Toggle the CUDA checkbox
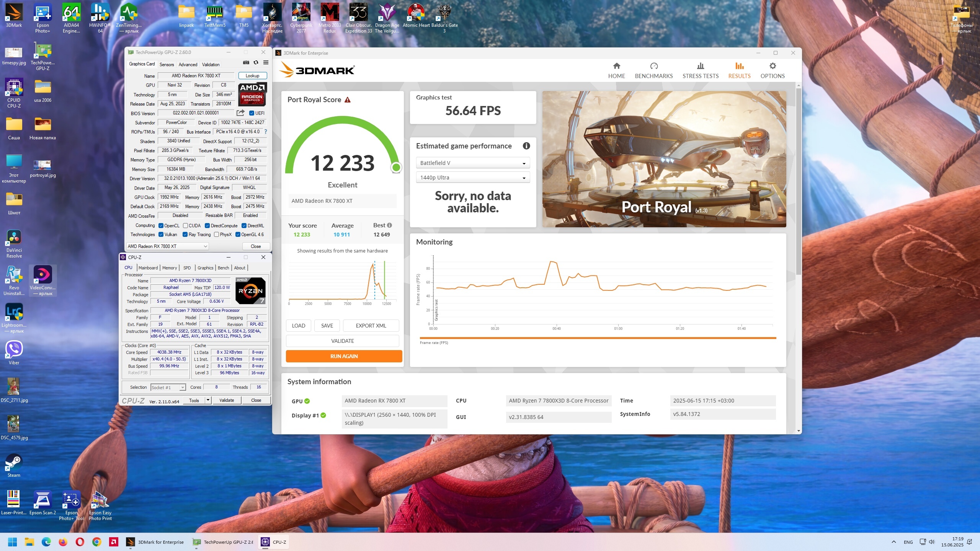 [x=185, y=226]
